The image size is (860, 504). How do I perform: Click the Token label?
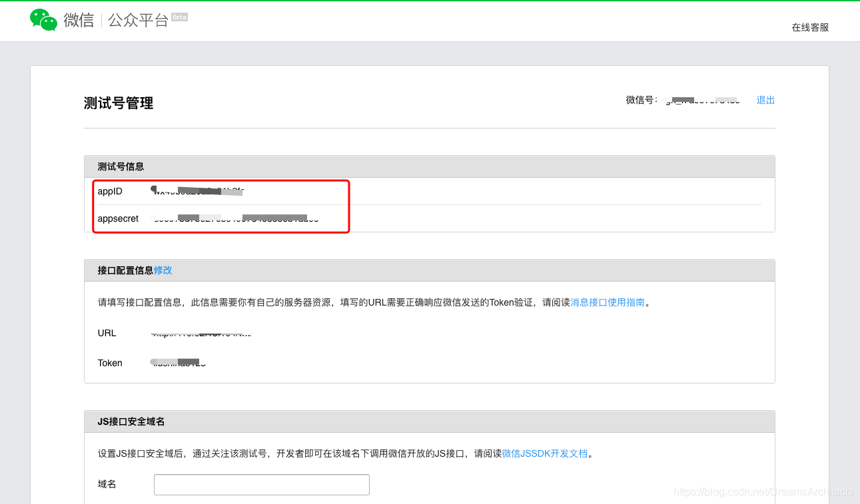click(x=110, y=363)
